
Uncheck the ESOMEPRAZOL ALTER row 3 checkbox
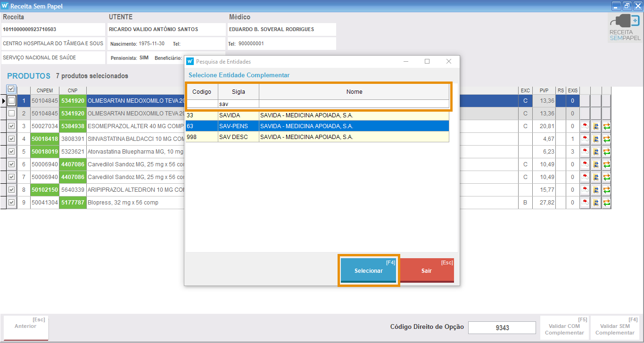[11, 126]
